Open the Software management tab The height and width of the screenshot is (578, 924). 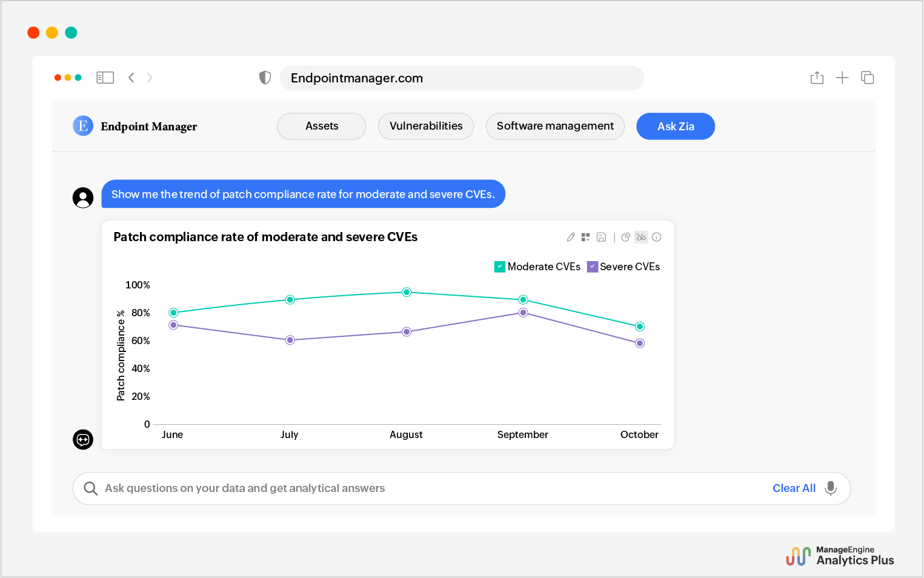[555, 126]
